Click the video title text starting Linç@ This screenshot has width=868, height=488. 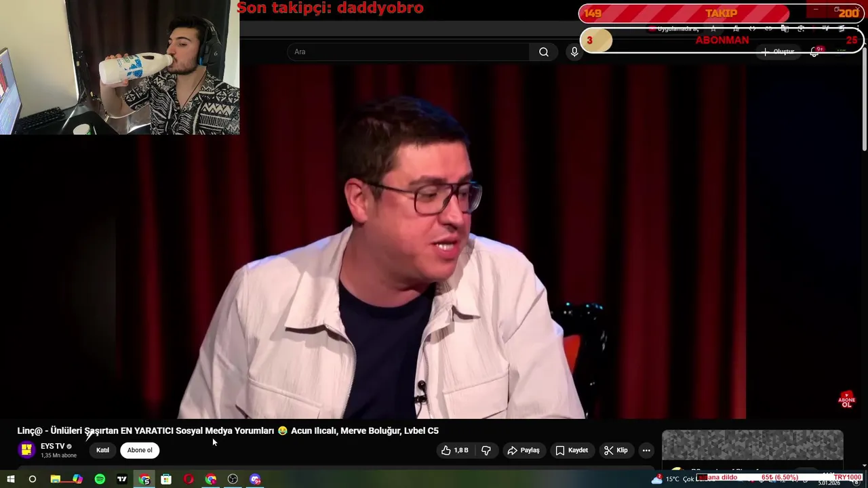click(x=228, y=430)
